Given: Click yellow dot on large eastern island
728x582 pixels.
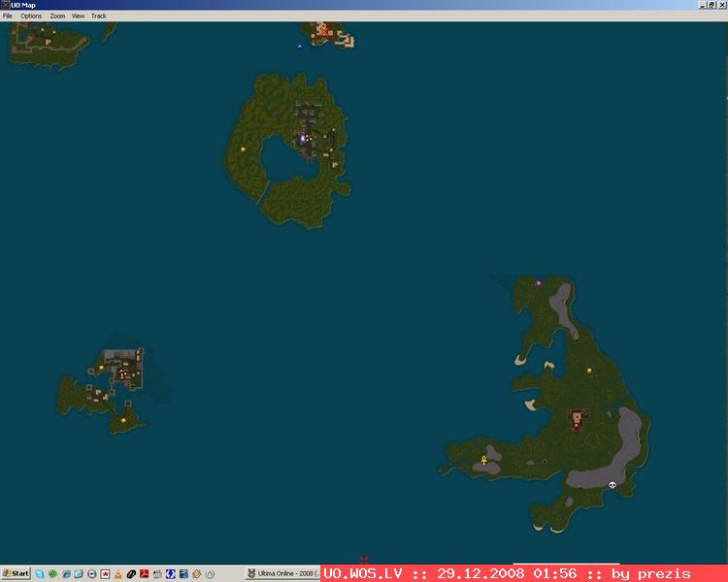Looking at the screenshot, I should click(x=589, y=371).
